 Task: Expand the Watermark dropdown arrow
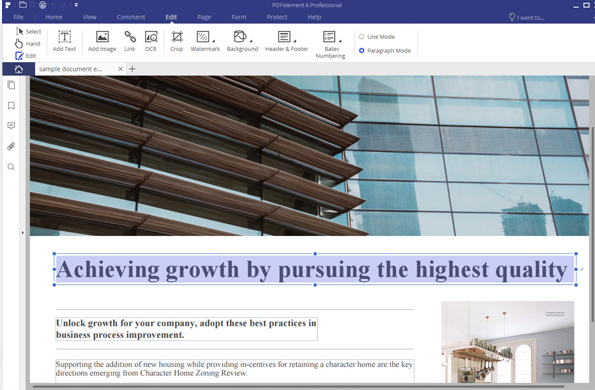[214, 40]
